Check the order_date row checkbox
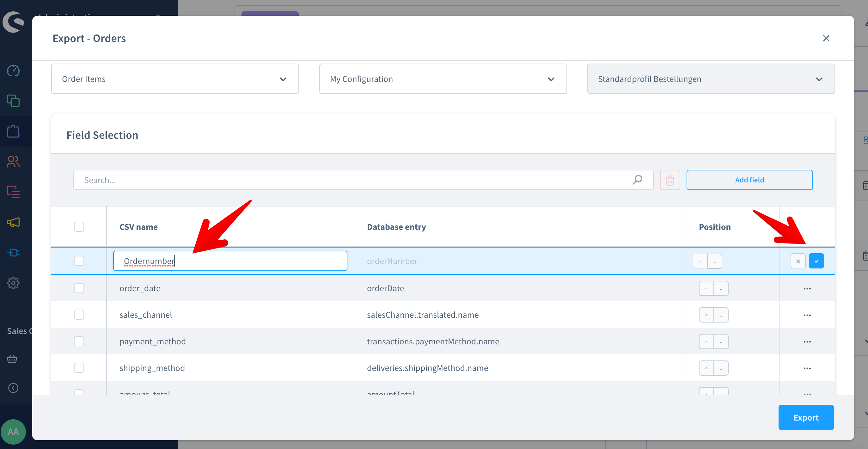The width and height of the screenshot is (868, 449). [x=79, y=288]
